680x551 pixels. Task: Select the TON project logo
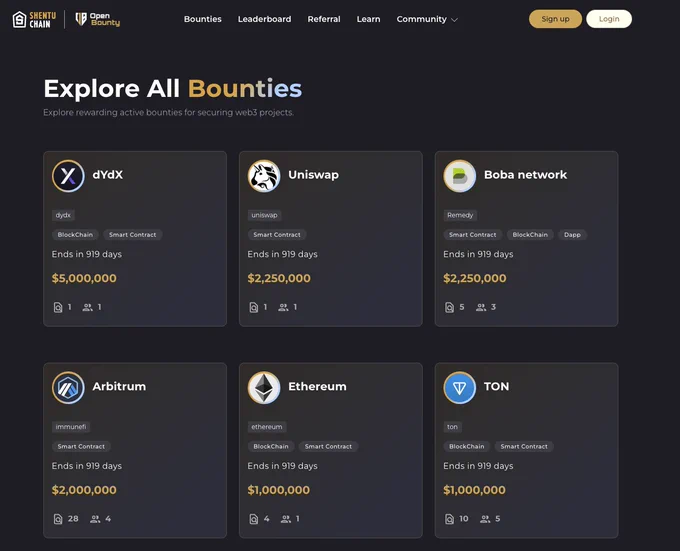click(x=459, y=387)
